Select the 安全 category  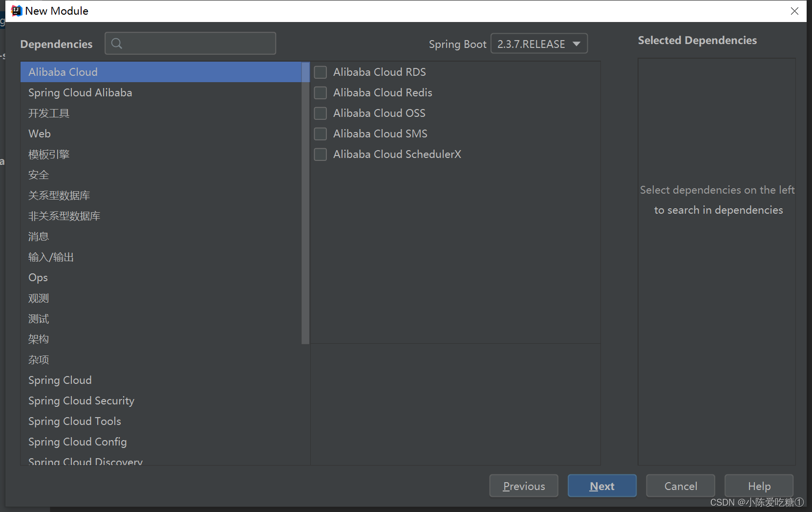161,175
